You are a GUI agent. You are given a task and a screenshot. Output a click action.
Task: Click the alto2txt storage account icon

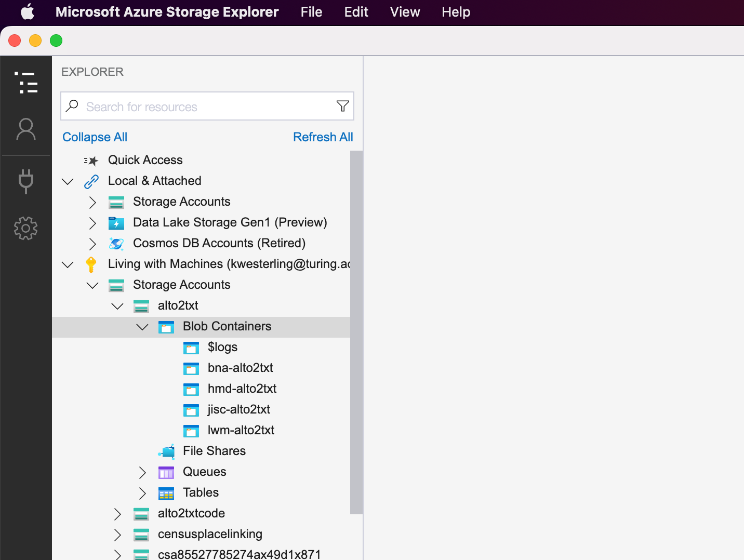pyautogui.click(x=141, y=306)
